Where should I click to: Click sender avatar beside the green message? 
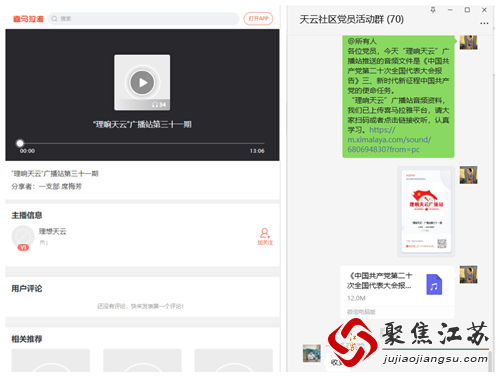tap(468, 42)
